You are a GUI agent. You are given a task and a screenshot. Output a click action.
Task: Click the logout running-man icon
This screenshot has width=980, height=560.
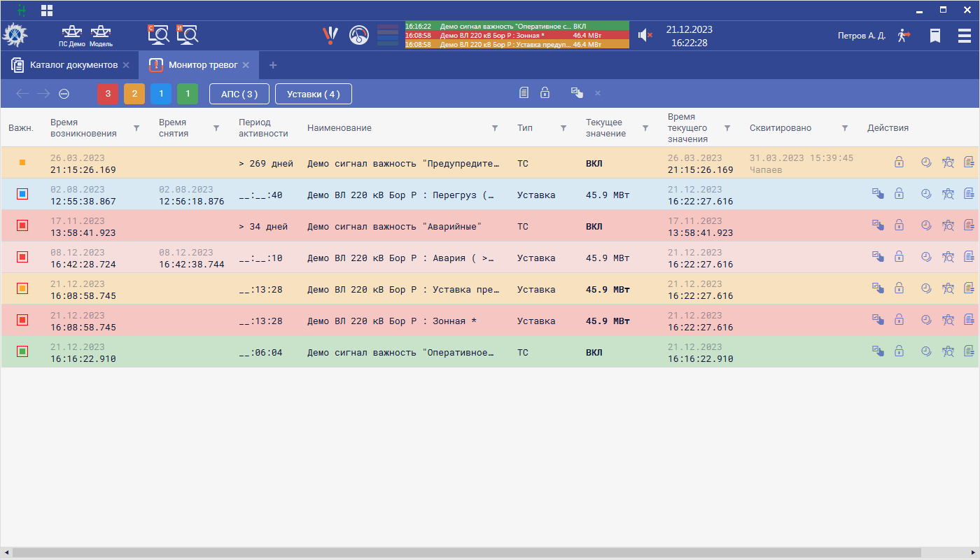point(904,35)
